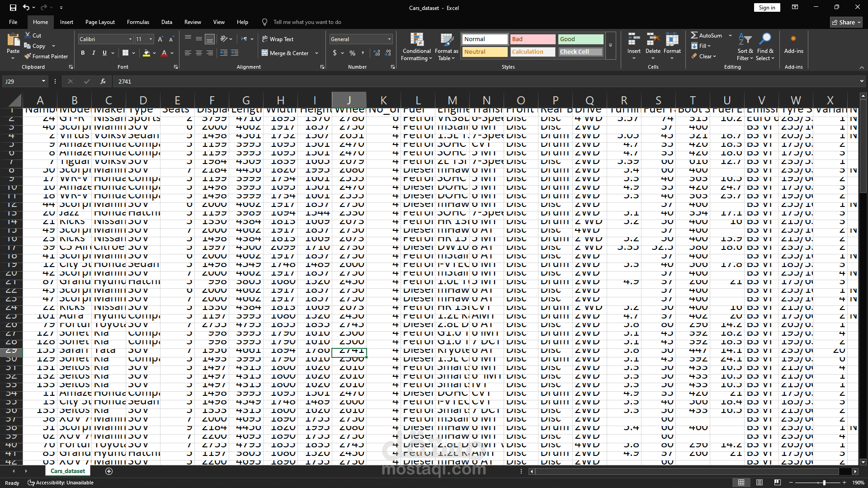This screenshot has width=868, height=488.
Task: Open the Formulas ribbon tab
Action: pos(138,22)
